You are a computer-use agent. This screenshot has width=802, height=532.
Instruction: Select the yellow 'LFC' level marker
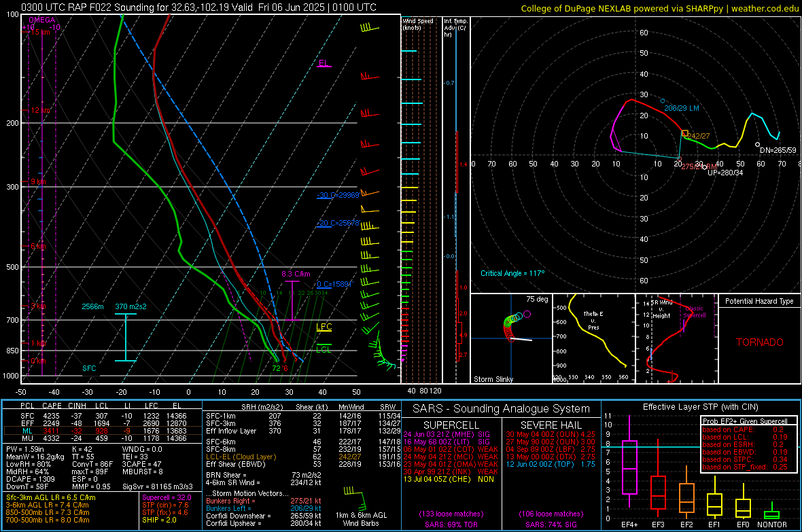point(324,327)
